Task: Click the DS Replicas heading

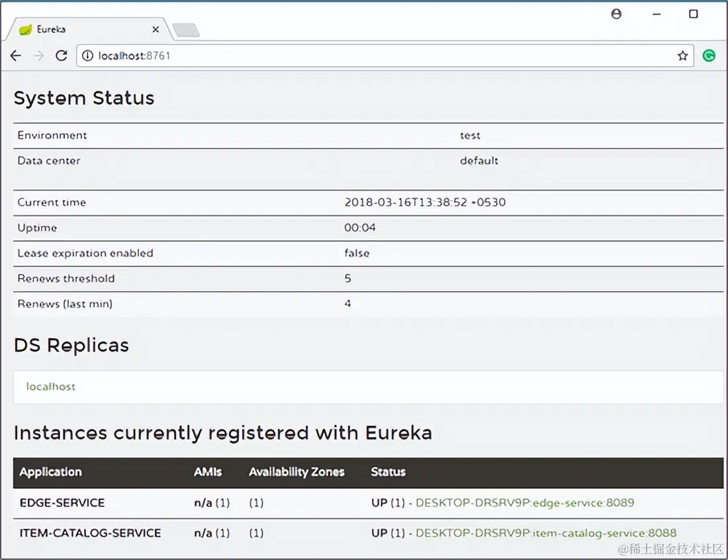Action: click(71, 346)
